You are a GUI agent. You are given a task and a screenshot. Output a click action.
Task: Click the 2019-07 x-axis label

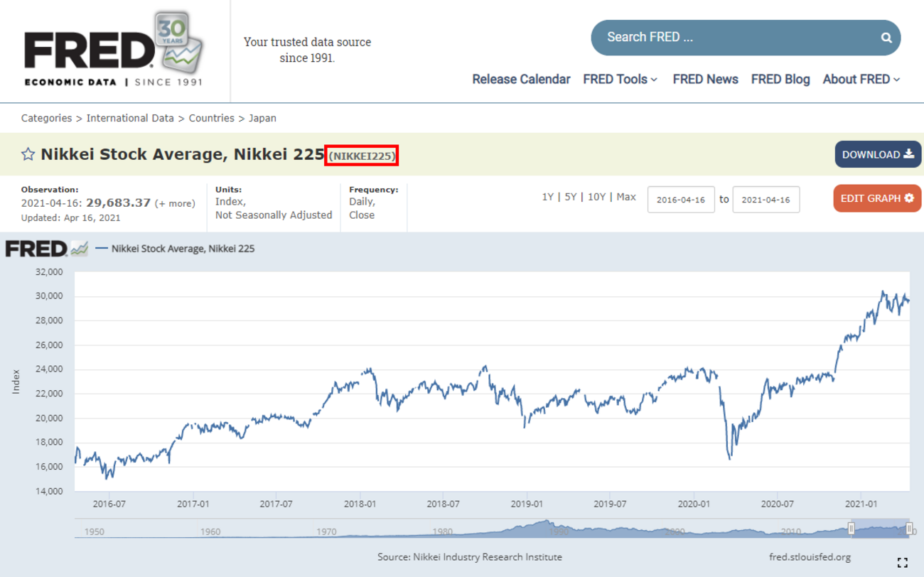610,504
